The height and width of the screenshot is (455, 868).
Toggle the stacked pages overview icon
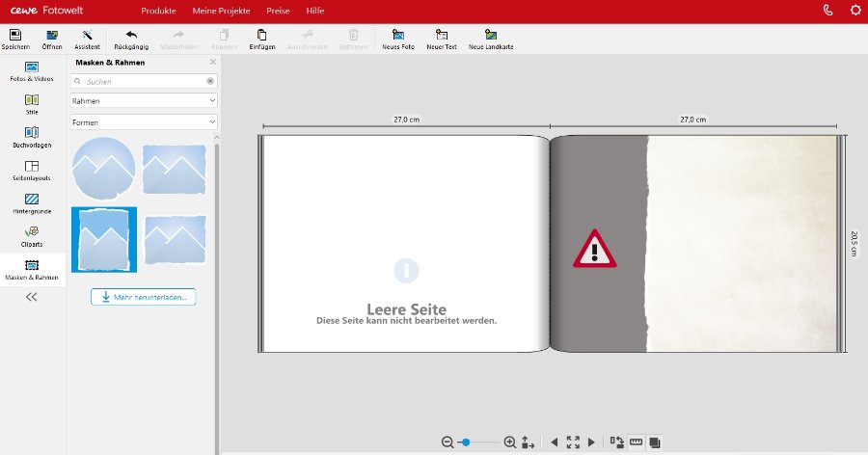655,442
